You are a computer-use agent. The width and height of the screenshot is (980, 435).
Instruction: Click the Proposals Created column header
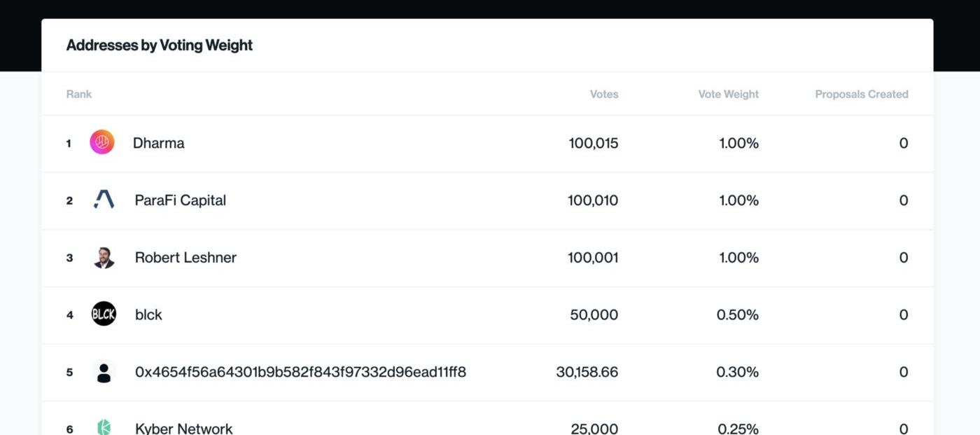pos(861,94)
